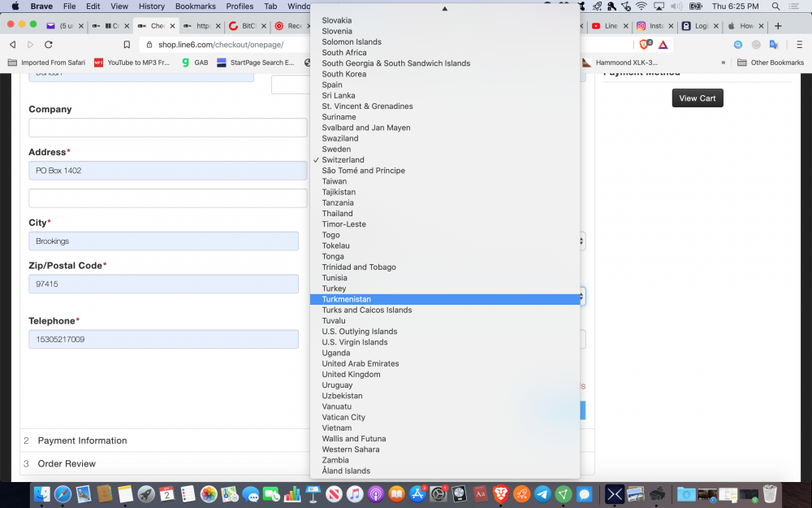Open the Bookmarks menu in the menu bar
This screenshot has height=508, width=812.
pyautogui.click(x=195, y=7)
